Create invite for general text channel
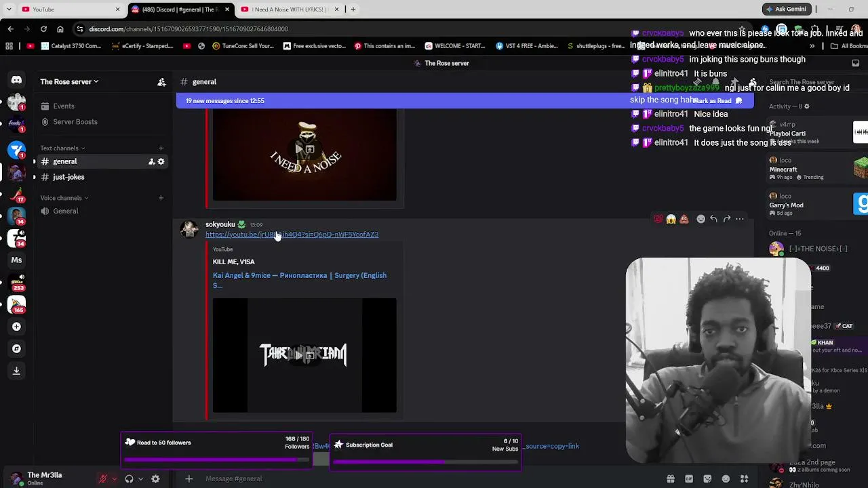Image resolution: width=868 pixels, height=488 pixels. point(151,161)
